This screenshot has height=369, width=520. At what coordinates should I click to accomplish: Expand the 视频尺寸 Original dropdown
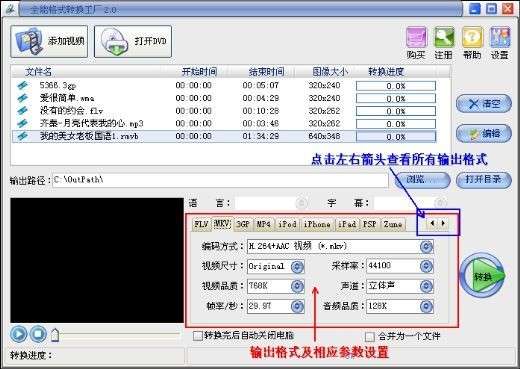297,266
